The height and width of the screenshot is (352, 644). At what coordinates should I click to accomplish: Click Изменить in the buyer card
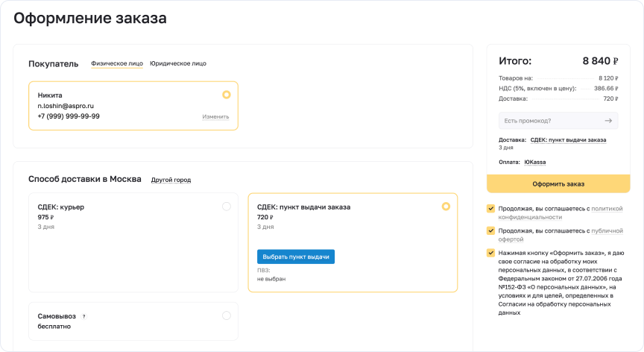coord(215,117)
